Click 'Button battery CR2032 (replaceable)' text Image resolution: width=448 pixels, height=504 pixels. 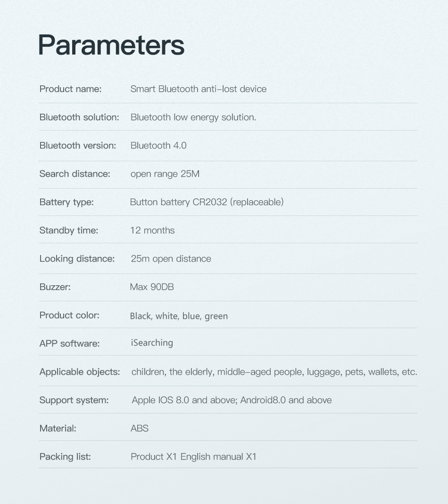coord(207,202)
